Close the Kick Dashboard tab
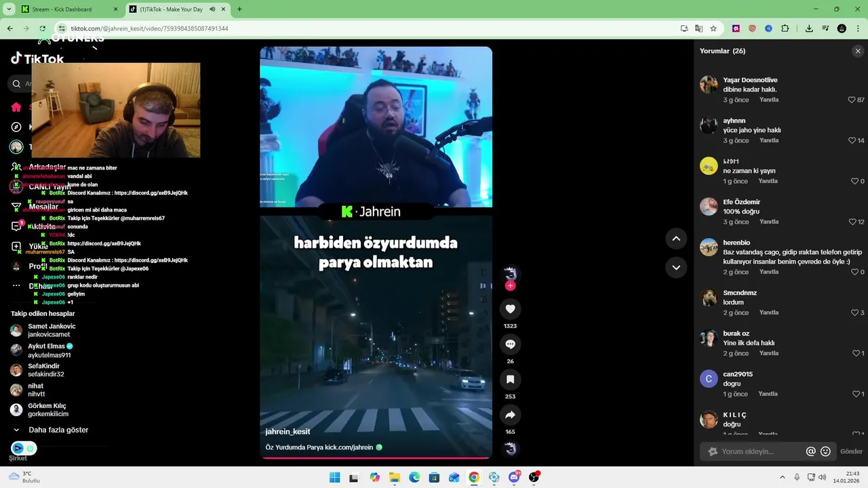868x488 pixels. coord(115,9)
